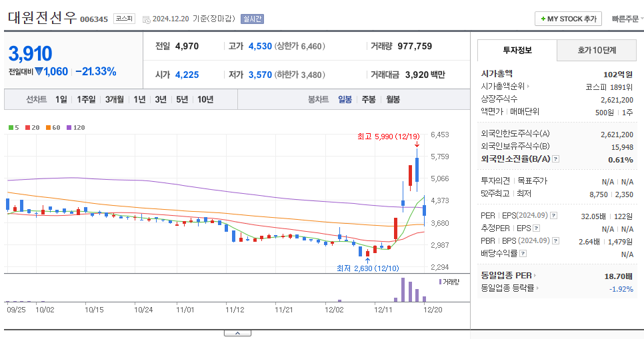Click the 코스피 1891위 ranking value
The height and width of the screenshot is (339, 644).
[x=609, y=87]
